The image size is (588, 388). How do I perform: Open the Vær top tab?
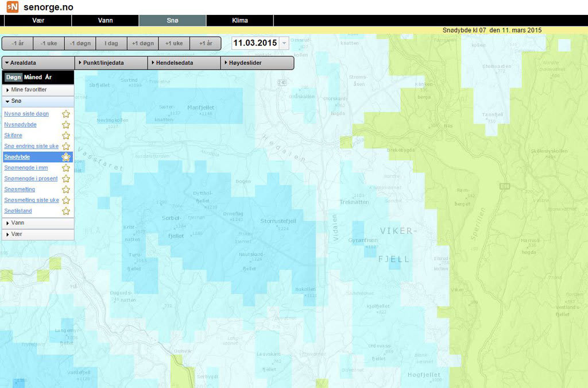[38, 21]
